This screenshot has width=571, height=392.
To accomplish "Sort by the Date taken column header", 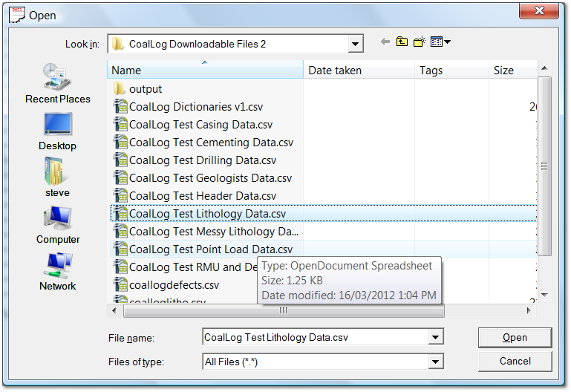I will (358, 71).
